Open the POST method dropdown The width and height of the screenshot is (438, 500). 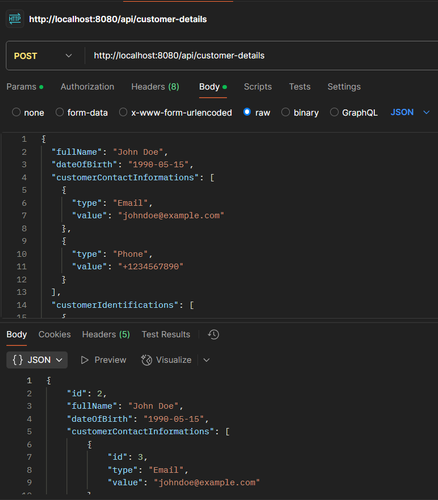click(x=43, y=56)
